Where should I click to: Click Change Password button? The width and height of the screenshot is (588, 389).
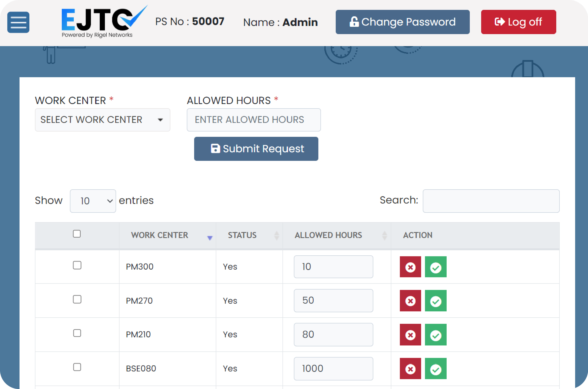402,22
